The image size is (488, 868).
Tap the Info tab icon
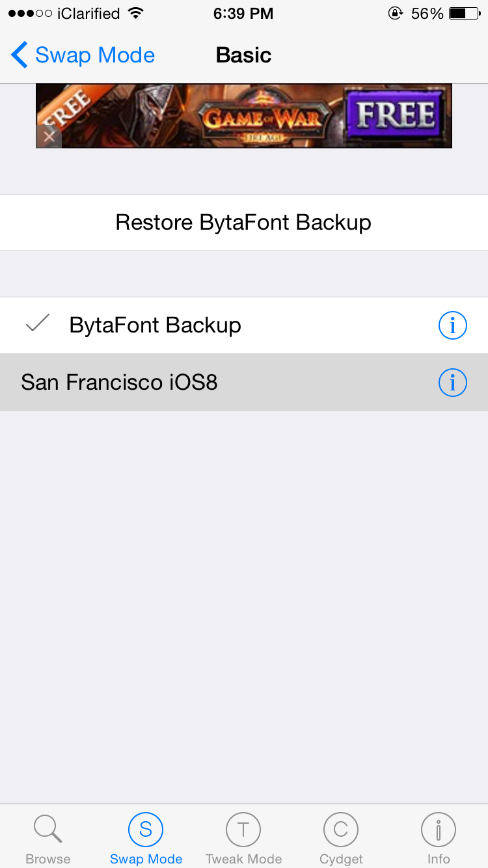click(x=438, y=830)
